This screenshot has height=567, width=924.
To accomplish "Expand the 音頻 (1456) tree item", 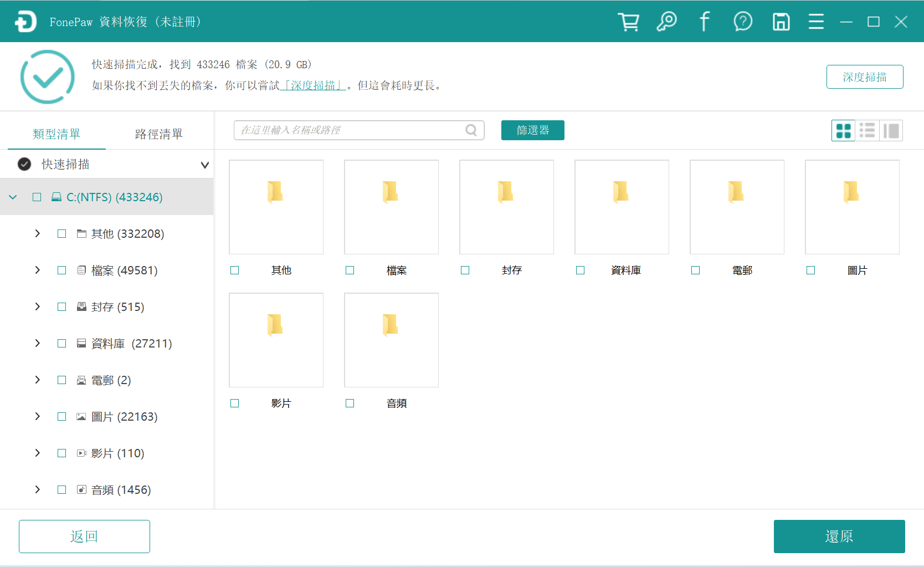I will click(x=37, y=489).
